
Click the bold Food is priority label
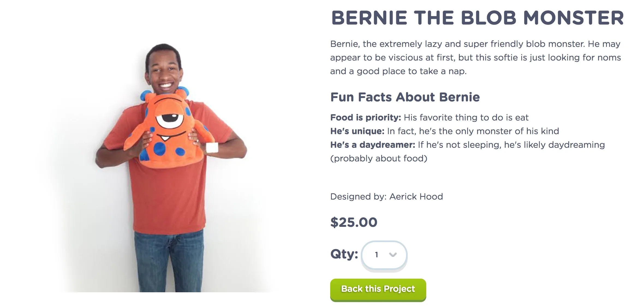pos(366,118)
